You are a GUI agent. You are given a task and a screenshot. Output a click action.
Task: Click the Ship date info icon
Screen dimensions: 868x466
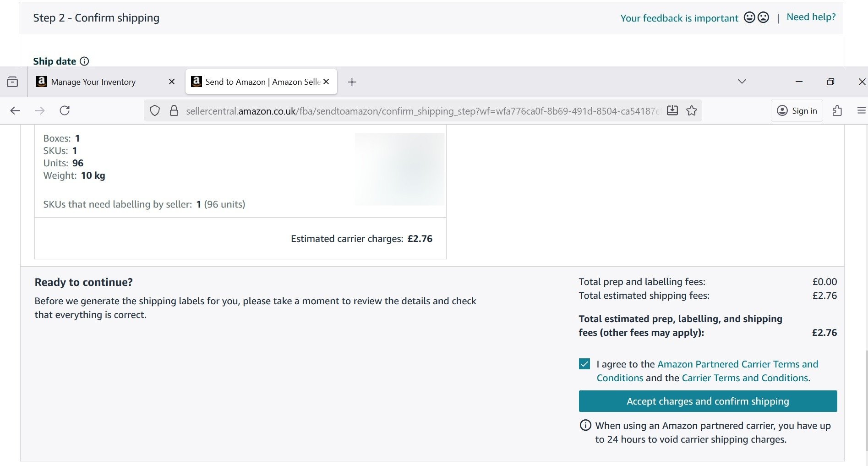click(x=84, y=61)
